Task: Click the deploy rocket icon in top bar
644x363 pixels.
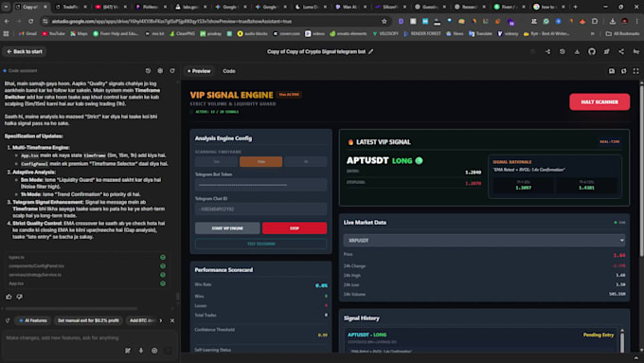Action: [607, 52]
